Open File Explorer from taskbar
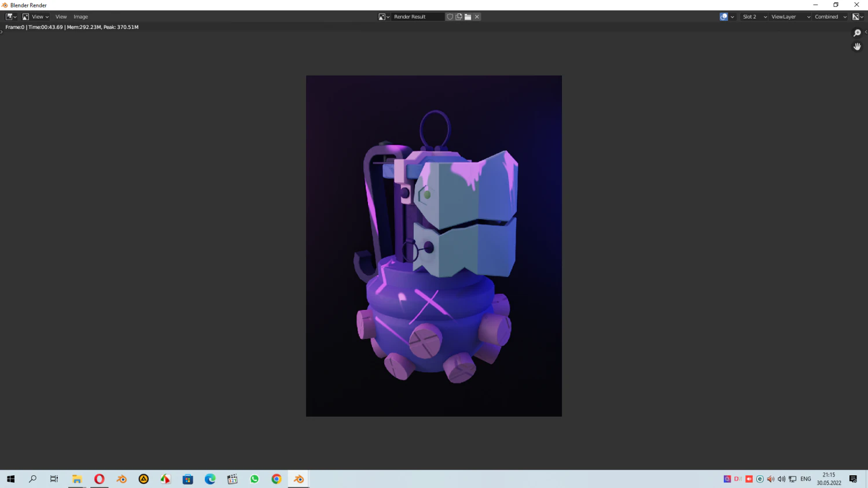The height and width of the screenshot is (488, 868). [77, 479]
